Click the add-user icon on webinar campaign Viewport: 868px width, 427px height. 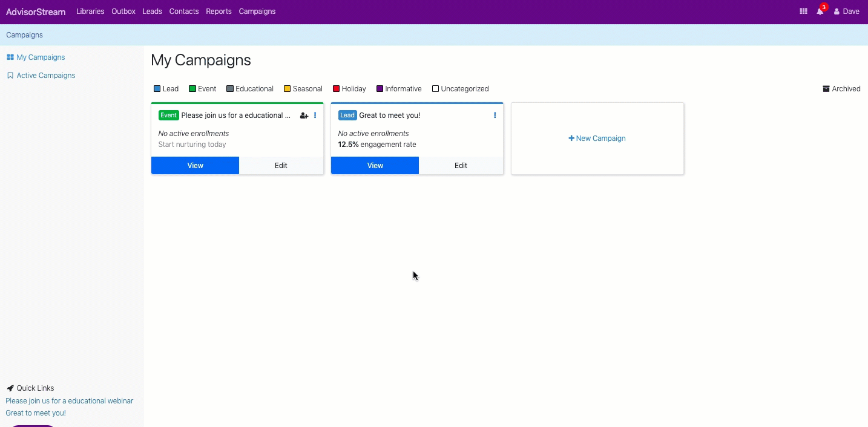pos(304,116)
